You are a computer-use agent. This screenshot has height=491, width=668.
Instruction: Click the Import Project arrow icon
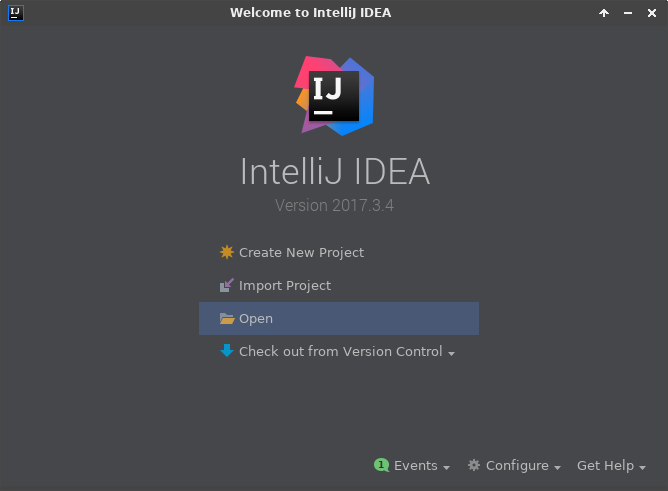pyautogui.click(x=227, y=285)
